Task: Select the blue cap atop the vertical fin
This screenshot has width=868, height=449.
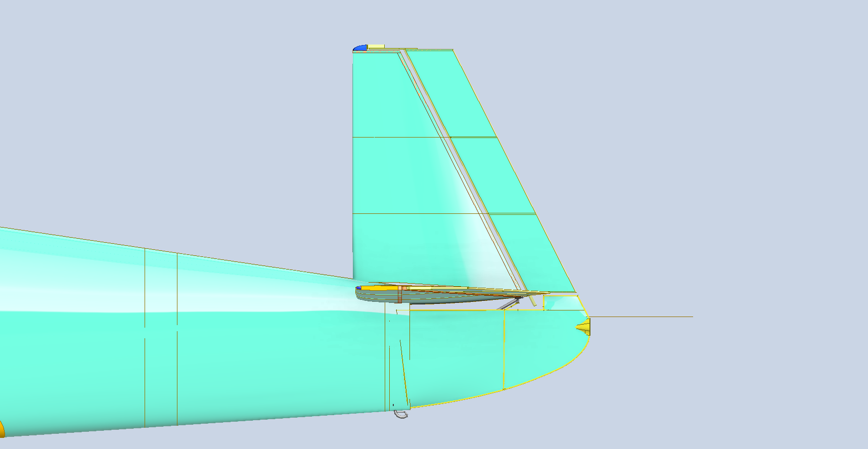Action: [360, 48]
